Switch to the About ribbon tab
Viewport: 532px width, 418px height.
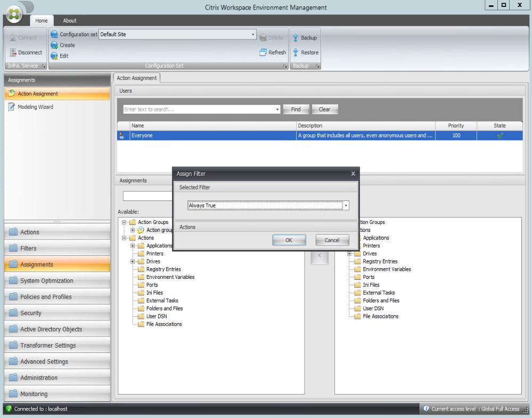70,21
